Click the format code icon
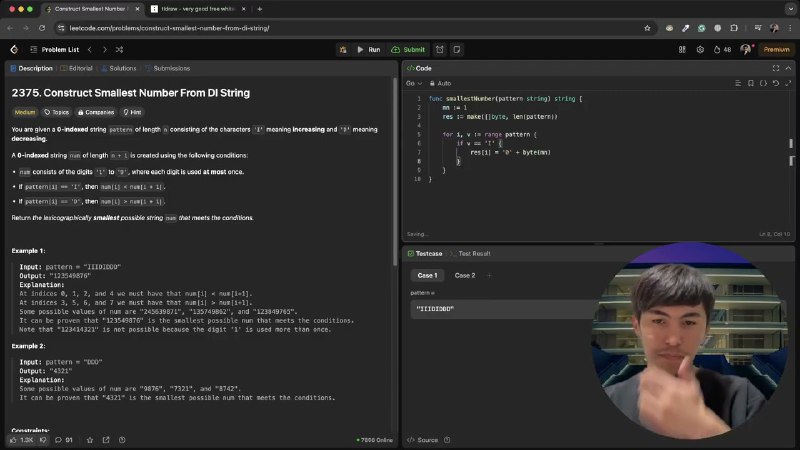Image resolution: width=800 pixels, height=450 pixels. click(x=738, y=83)
